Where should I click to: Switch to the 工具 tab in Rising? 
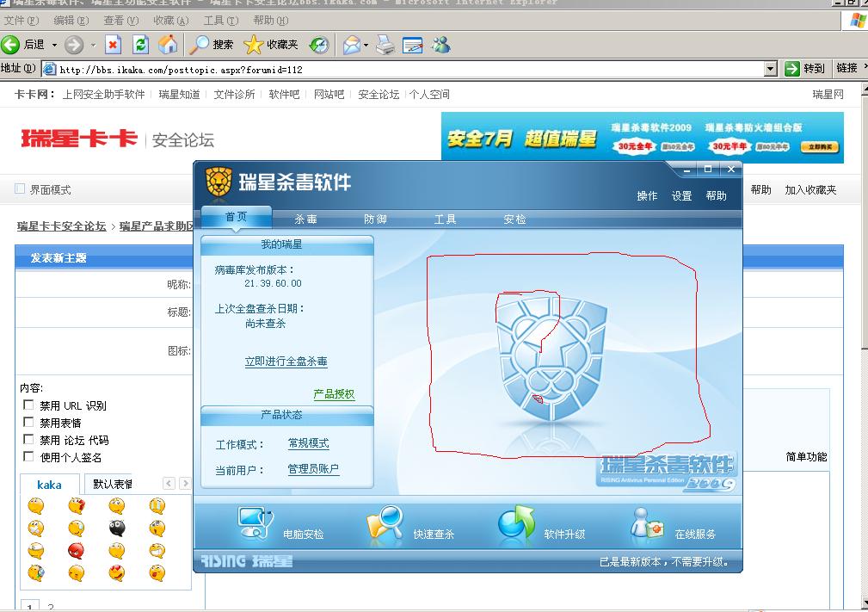[x=445, y=219]
